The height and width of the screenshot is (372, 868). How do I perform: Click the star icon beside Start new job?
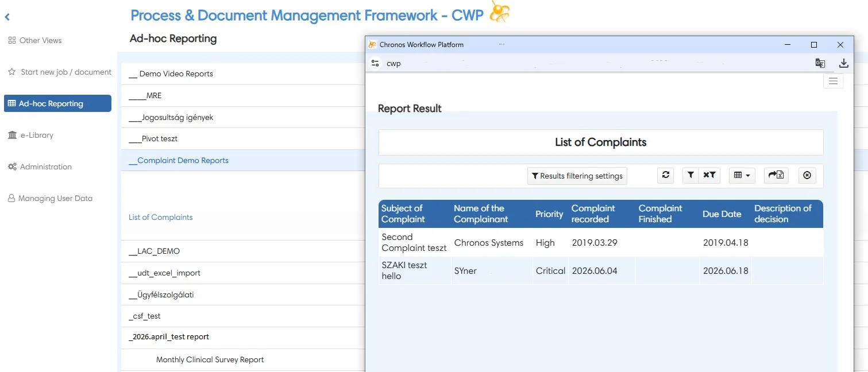tap(11, 72)
